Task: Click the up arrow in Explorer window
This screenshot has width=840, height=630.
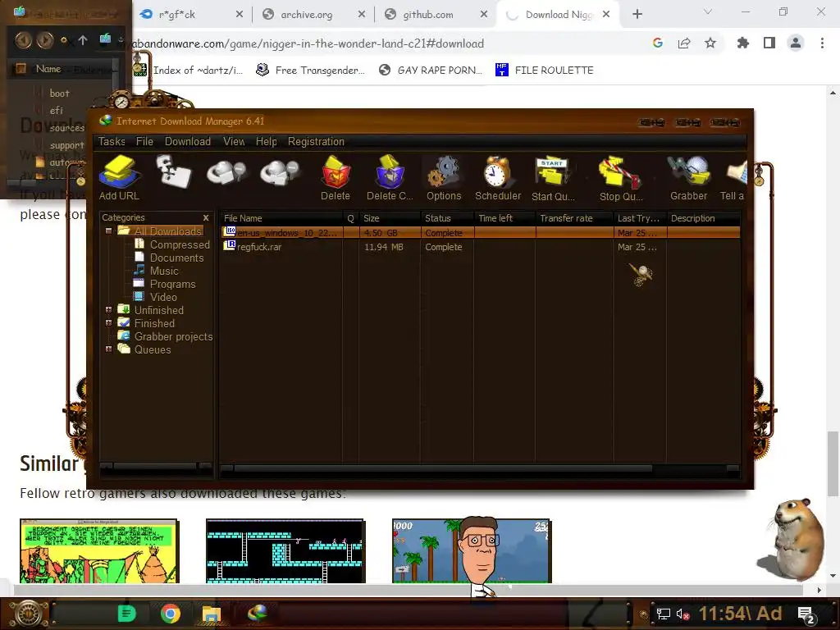Action: (x=83, y=39)
